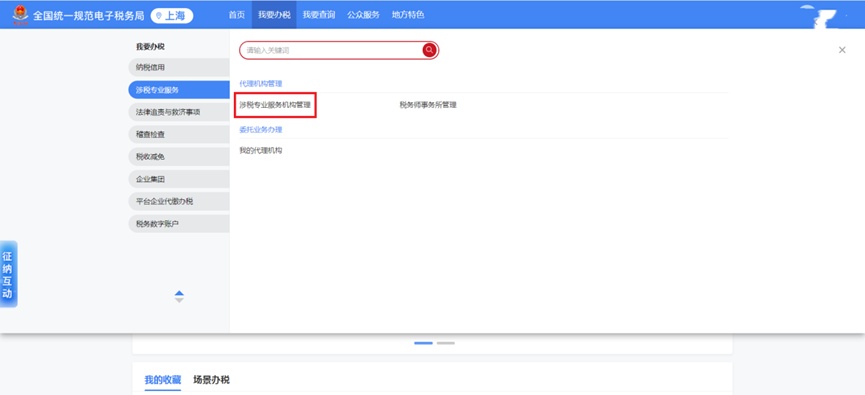Switch to the 我的收藏 tab
The height and width of the screenshot is (395, 865).
pyautogui.click(x=163, y=380)
